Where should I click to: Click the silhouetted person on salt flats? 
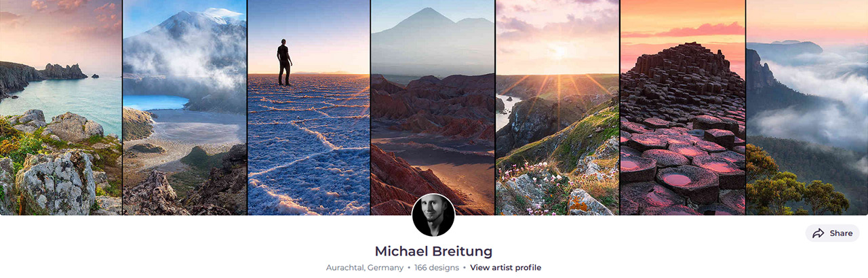click(284, 62)
